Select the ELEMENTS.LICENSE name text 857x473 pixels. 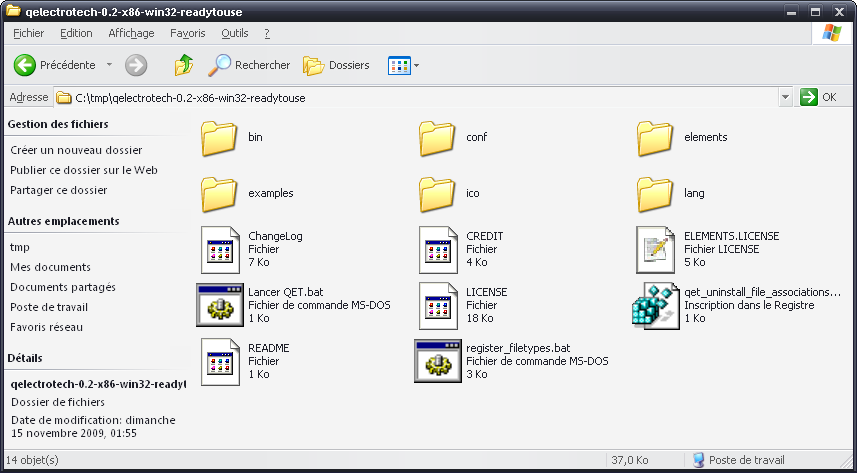[x=732, y=237]
